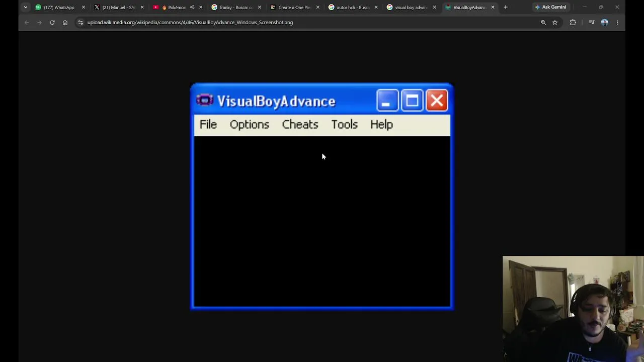Reload the current page
The height and width of the screenshot is (362, 644).
[52, 22]
